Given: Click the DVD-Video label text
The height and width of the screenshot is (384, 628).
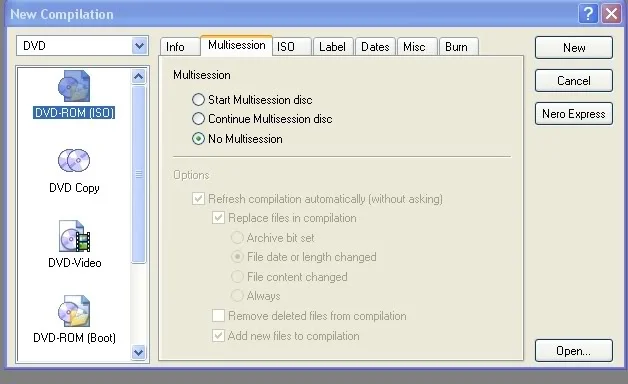Looking at the screenshot, I should point(74,263).
